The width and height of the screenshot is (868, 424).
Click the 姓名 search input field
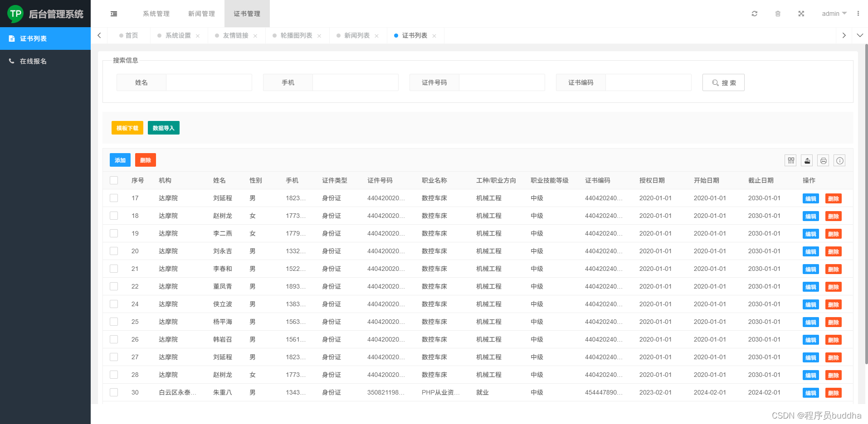tap(209, 82)
